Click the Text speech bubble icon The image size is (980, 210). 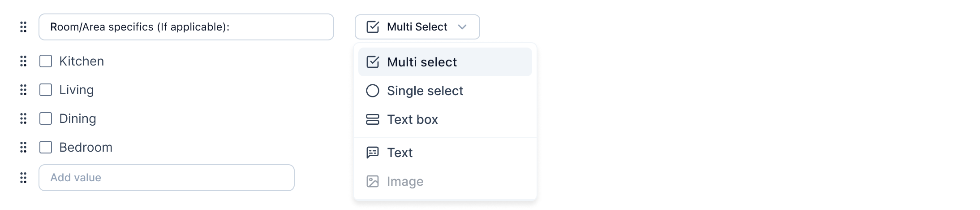[x=373, y=153]
